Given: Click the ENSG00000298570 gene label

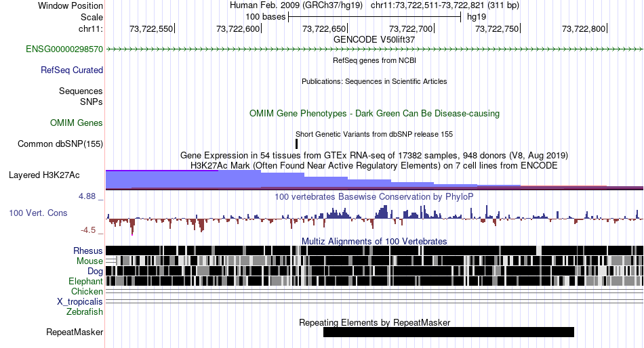Looking at the screenshot, I should point(64,49).
